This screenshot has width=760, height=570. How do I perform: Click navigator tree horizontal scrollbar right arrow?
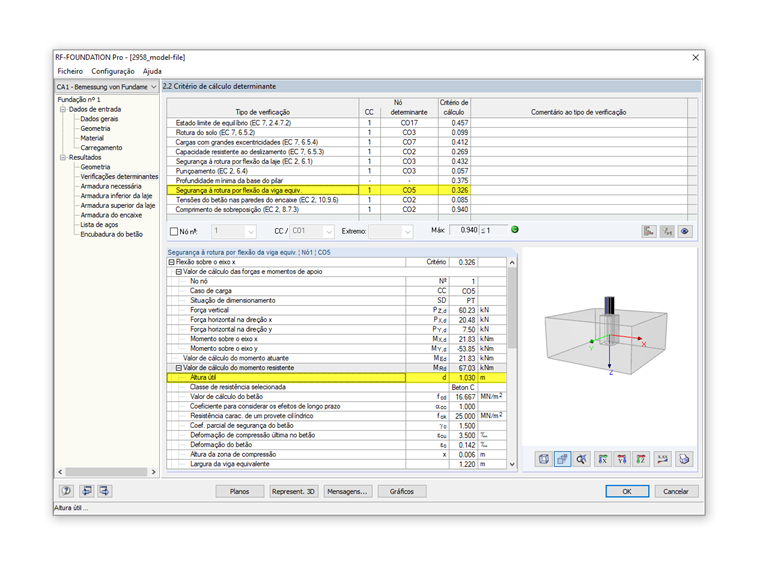[x=153, y=472]
